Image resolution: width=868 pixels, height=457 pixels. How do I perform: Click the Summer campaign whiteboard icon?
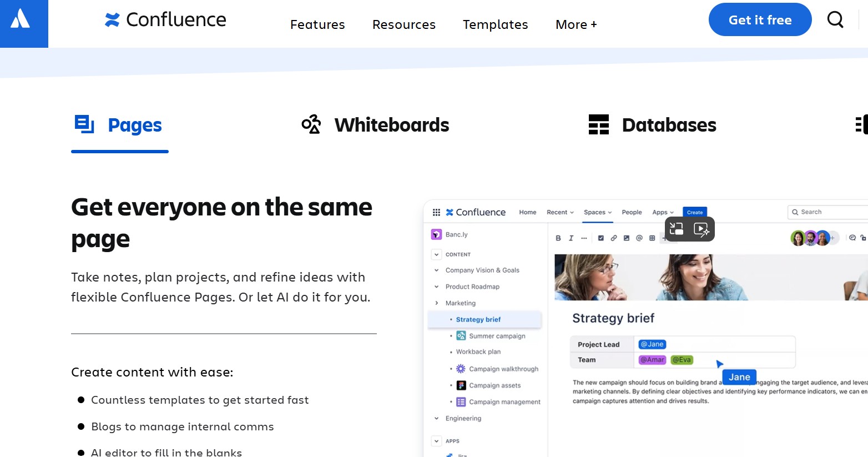(461, 335)
